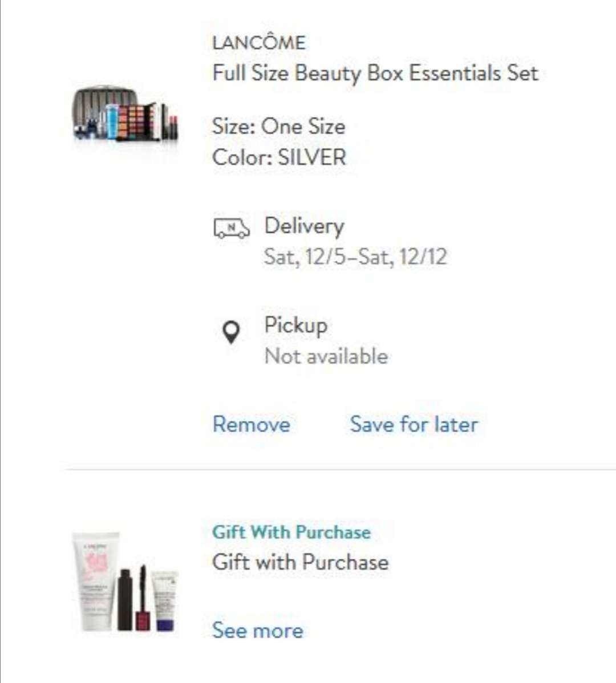Click the delivery truck icon
The image size is (616, 683).
pos(232,228)
